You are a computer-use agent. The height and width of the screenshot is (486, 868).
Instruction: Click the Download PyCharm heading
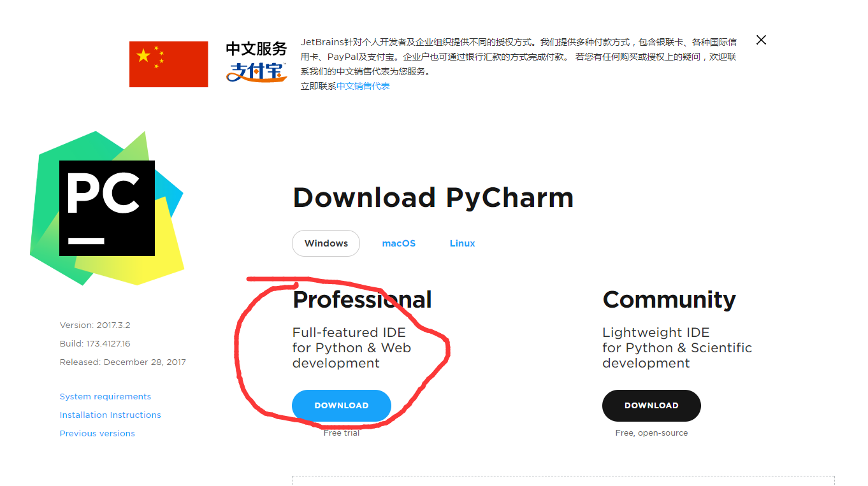point(433,197)
